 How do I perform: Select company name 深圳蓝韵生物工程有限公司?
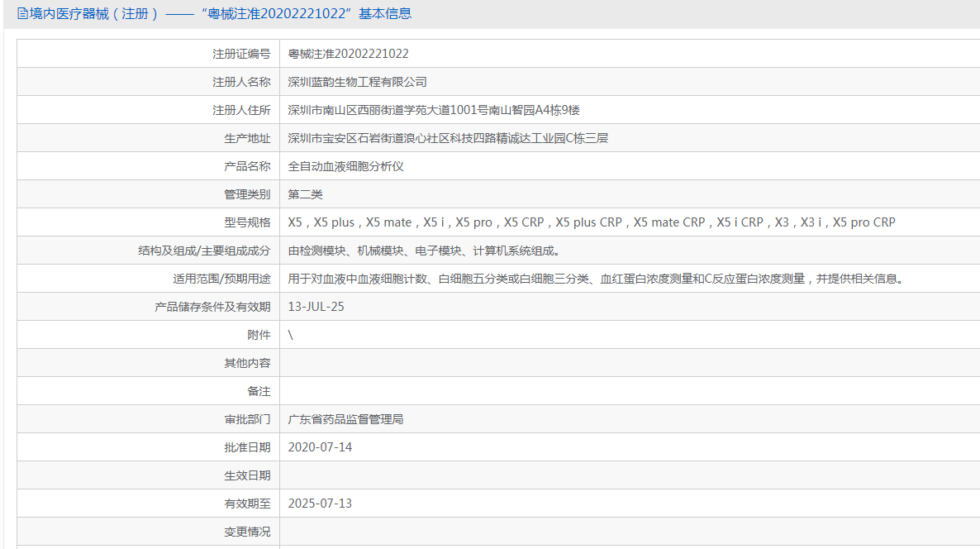358,82
